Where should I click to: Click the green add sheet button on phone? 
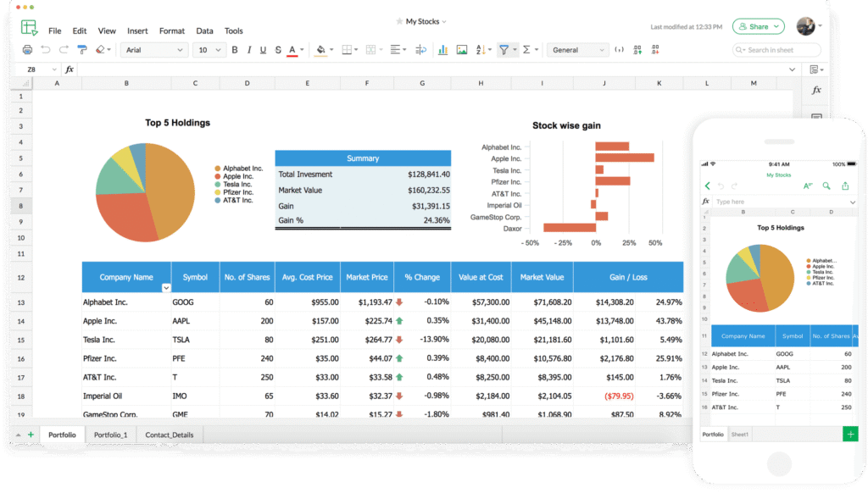(x=850, y=435)
